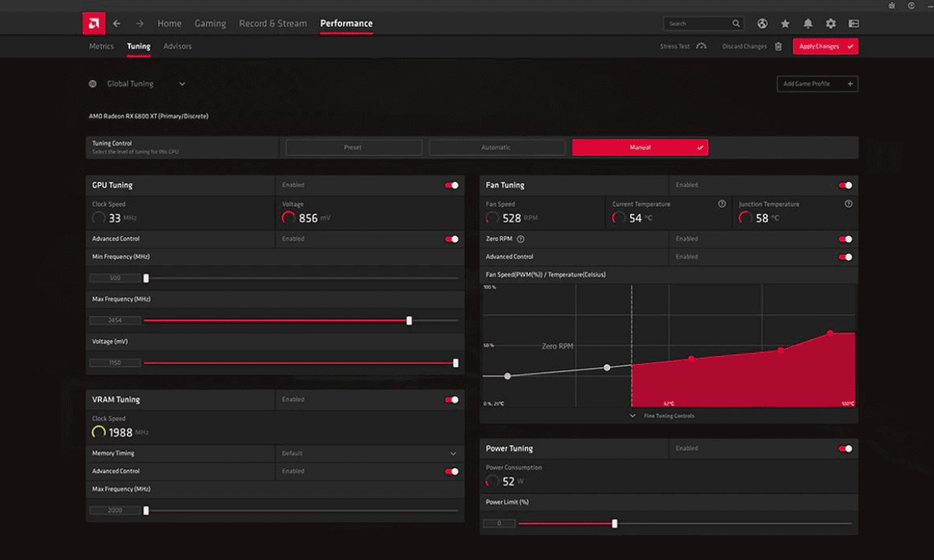This screenshot has height=560, width=934.
Task: Select the Automatic tuning control
Action: tap(496, 147)
